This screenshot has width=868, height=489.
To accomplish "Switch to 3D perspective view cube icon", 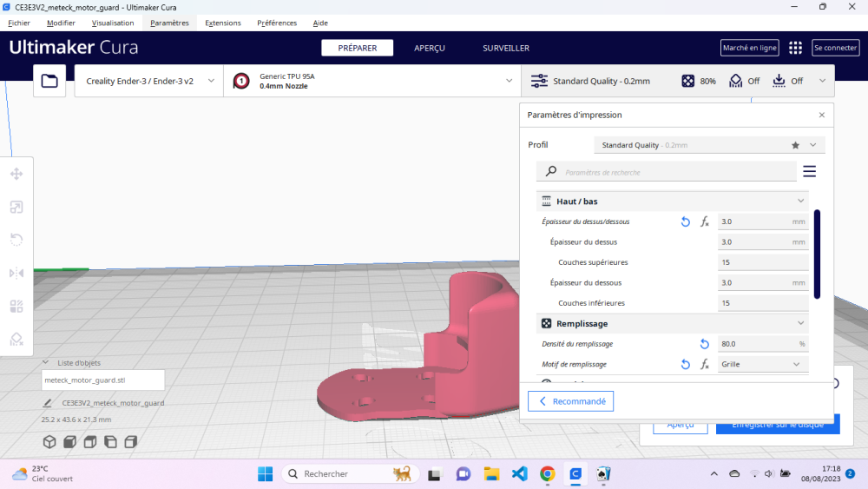I will [49, 441].
